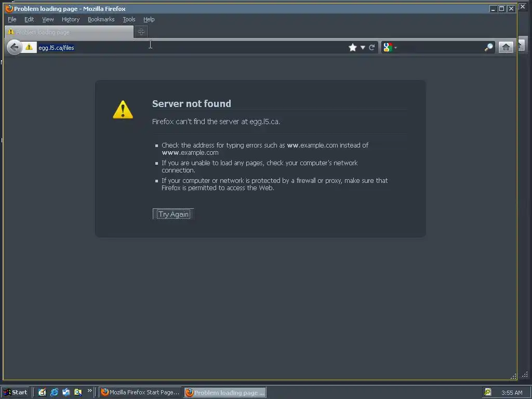Open the address bar history dropdown arrow
The height and width of the screenshot is (399, 532).
tap(363, 47)
